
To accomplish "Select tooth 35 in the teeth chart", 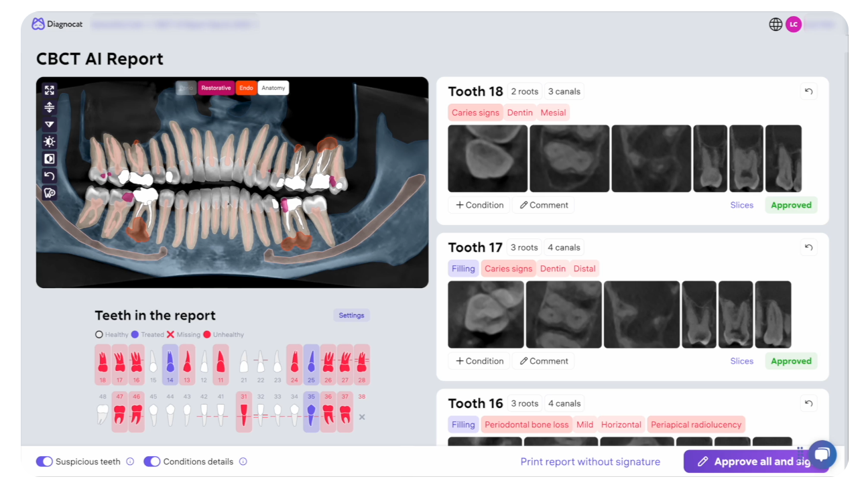I will tap(311, 411).
